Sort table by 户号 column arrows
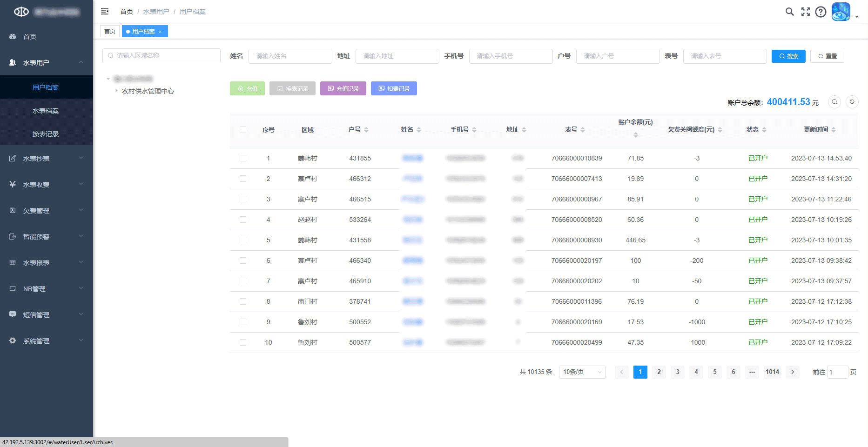 click(x=366, y=130)
